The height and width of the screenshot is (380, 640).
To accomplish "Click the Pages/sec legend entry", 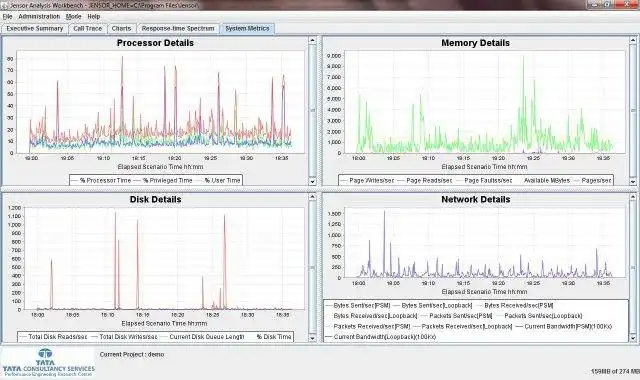I will pyautogui.click(x=592, y=180).
